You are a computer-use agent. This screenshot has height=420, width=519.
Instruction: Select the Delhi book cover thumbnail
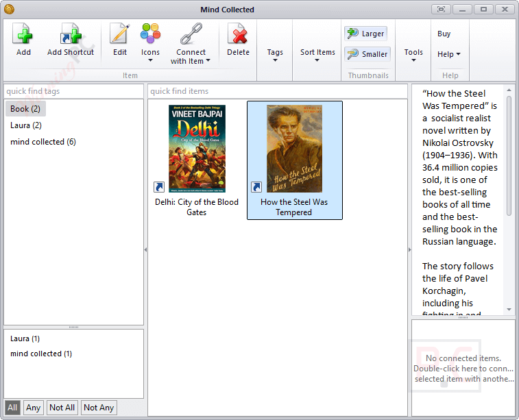tap(197, 149)
